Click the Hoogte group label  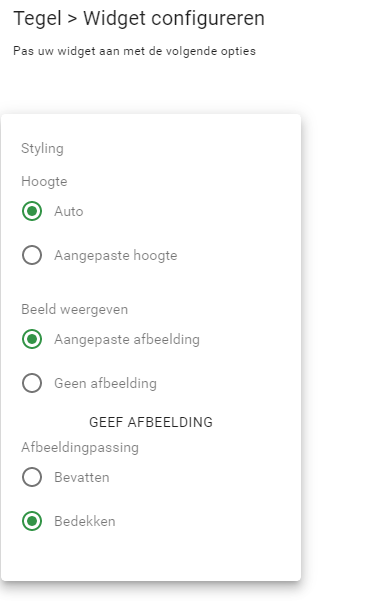(44, 182)
